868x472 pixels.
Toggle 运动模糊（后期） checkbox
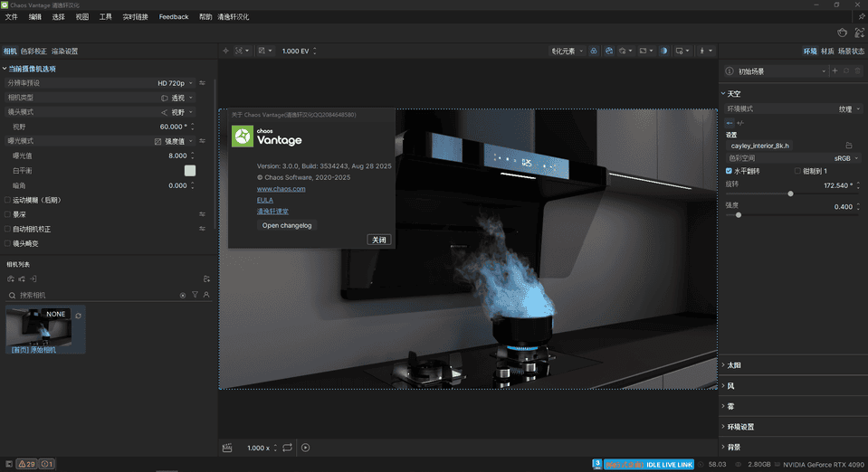click(x=8, y=200)
